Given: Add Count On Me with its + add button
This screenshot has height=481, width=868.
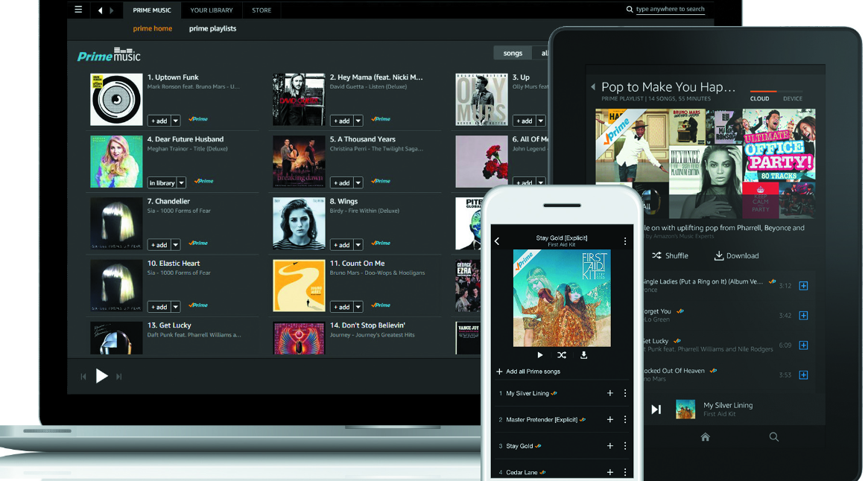Looking at the screenshot, I should (341, 307).
